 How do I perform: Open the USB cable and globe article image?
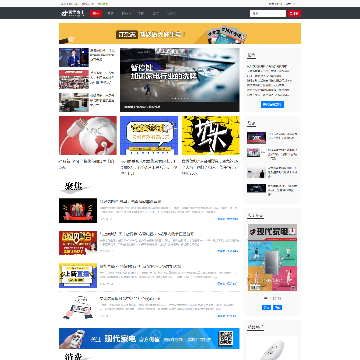pyautogui.click(x=88, y=135)
